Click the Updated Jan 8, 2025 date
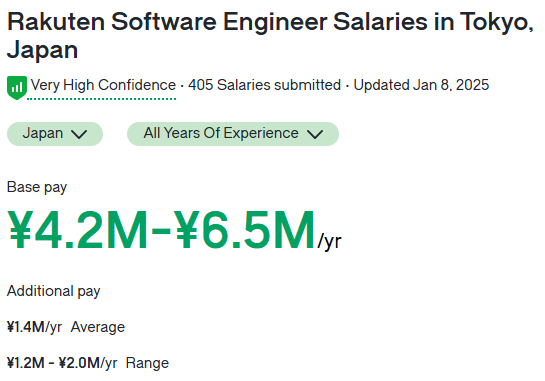Screen dimensions: 545x381 click(421, 85)
